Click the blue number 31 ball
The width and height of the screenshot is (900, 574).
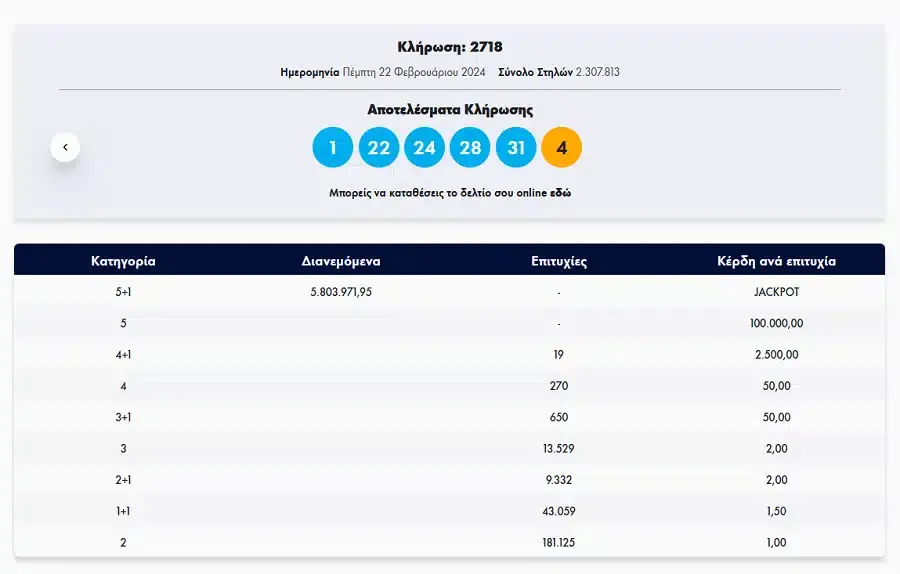click(x=516, y=148)
